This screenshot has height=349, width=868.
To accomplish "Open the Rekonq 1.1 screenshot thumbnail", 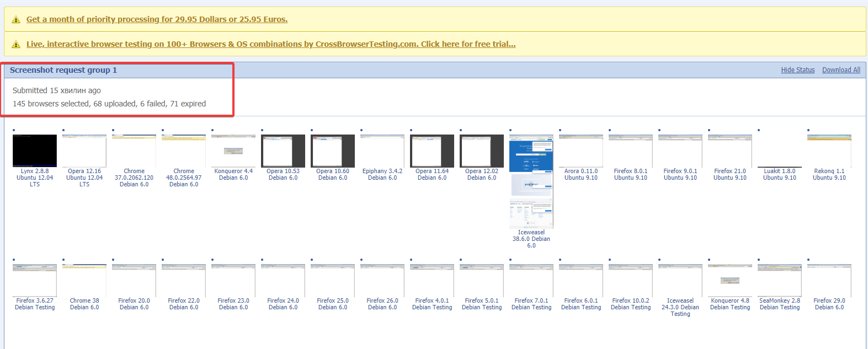I will click(x=829, y=151).
